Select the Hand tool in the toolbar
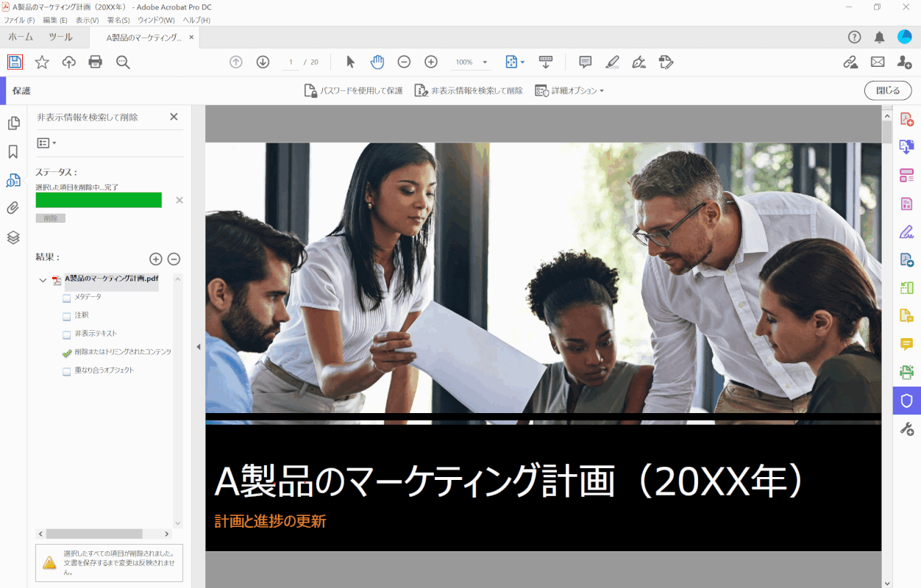The width and height of the screenshot is (921, 588). click(377, 62)
